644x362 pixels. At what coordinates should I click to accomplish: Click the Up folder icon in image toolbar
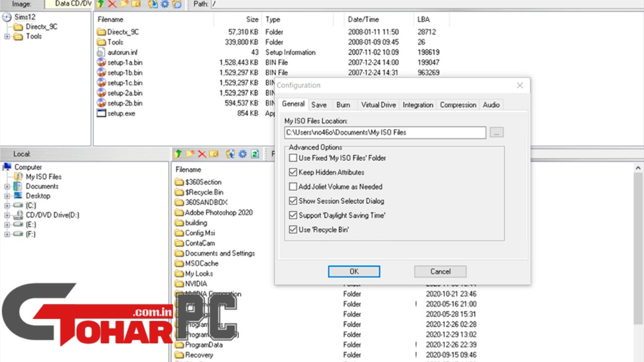click(x=100, y=4)
